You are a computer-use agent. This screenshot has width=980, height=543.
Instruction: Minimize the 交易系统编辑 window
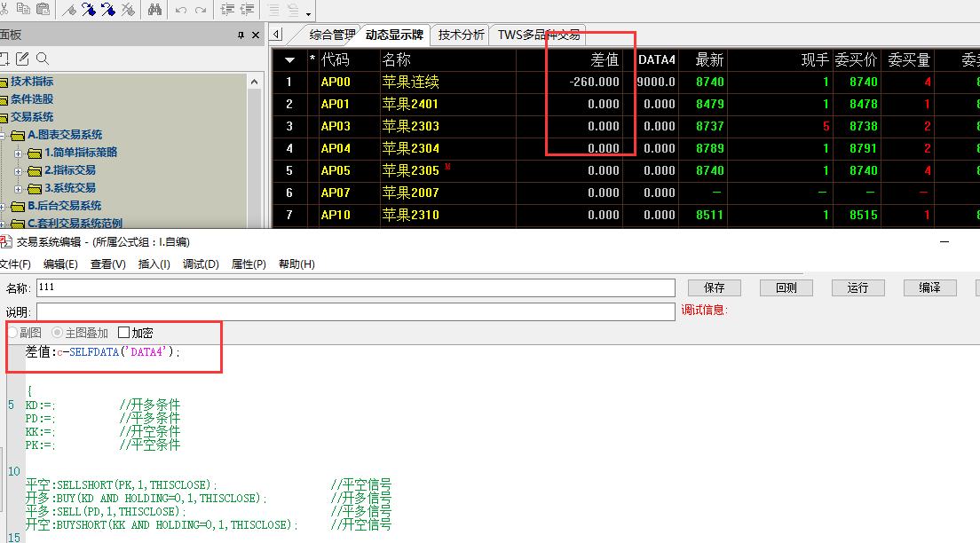click(944, 242)
